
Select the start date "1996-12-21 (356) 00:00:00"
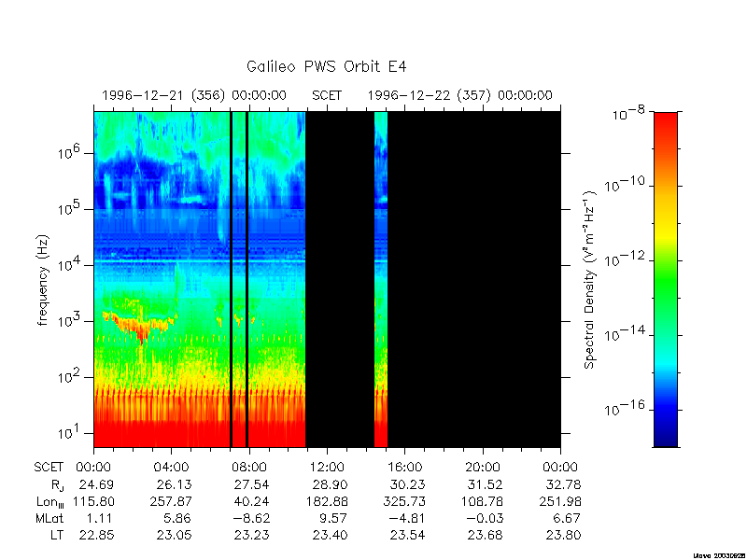click(194, 95)
